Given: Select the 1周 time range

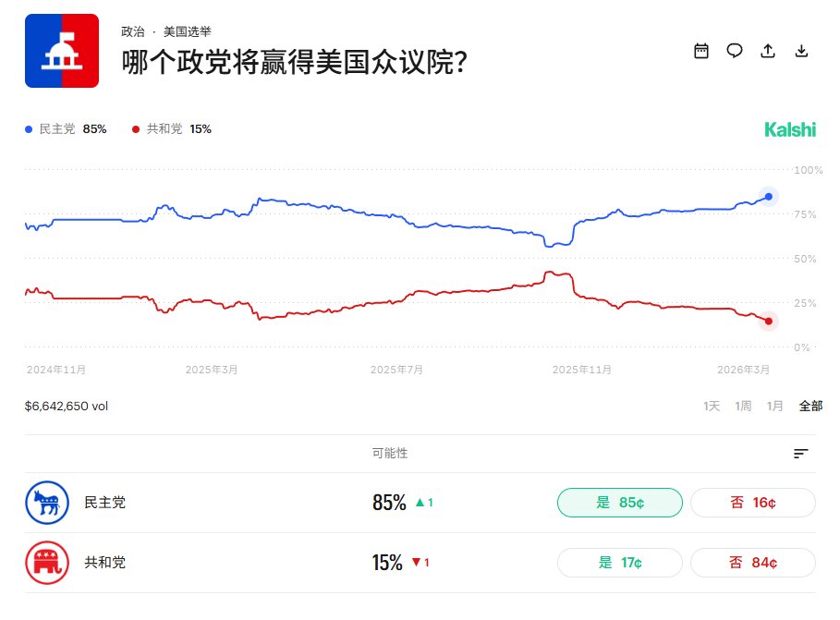Looking at the screenshot, I should [743, 406].
